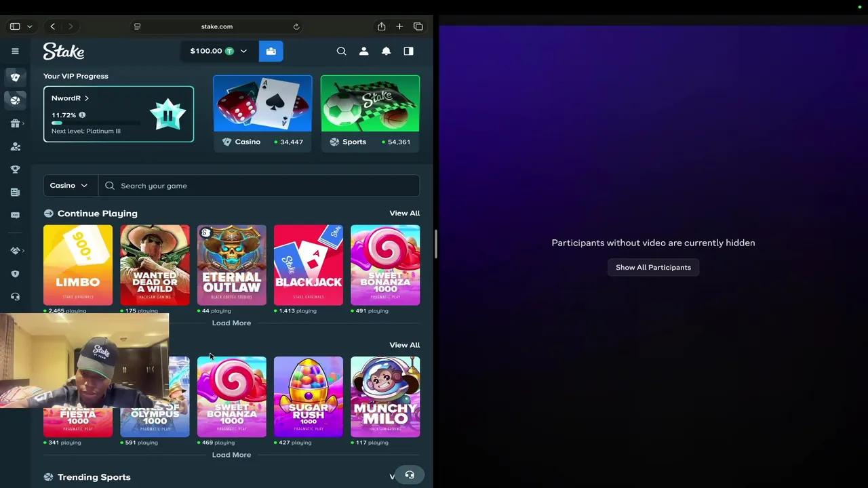868x488 pixels.
Task: Click the search magnifier in Stake header
Action: tap(342, 51)
